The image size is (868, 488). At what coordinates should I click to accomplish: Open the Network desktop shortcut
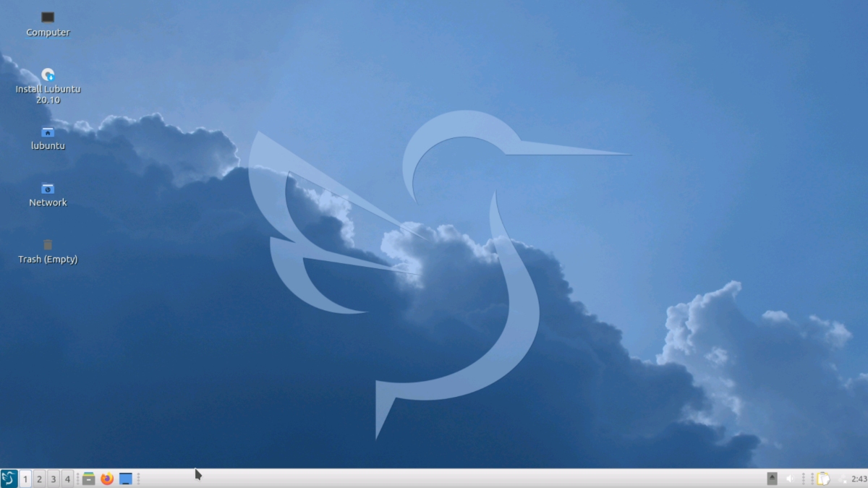48,189
